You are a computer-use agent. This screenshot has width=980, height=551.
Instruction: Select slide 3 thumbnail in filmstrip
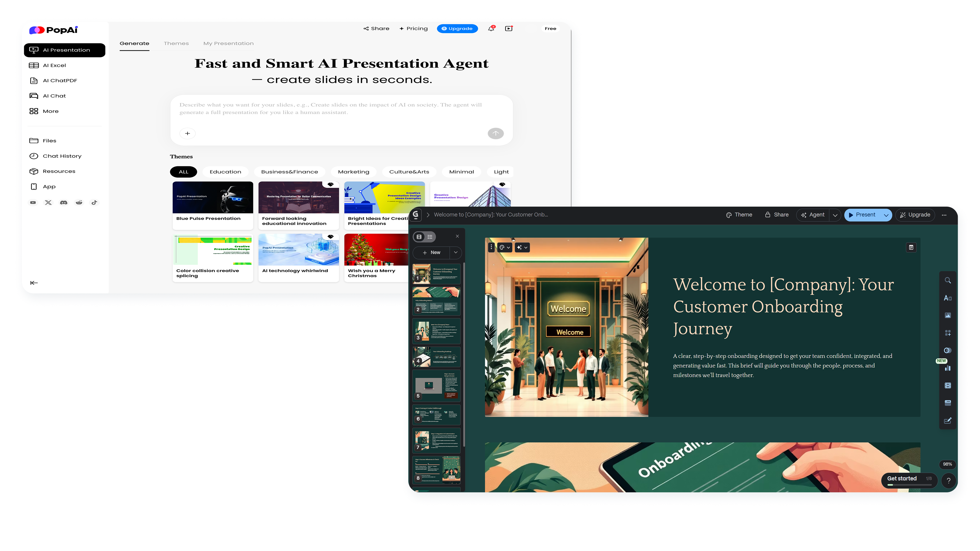[x=436, y=331]
